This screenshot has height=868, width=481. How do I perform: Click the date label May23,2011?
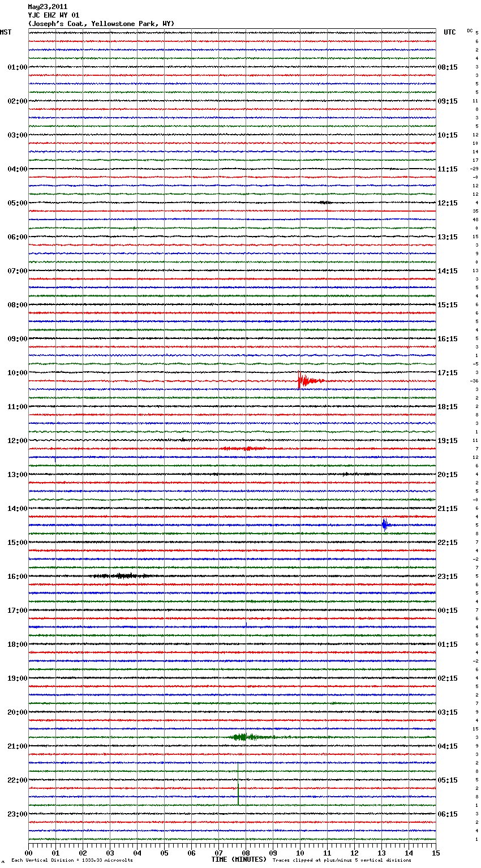pyautogui.click(x=48, y=7)
